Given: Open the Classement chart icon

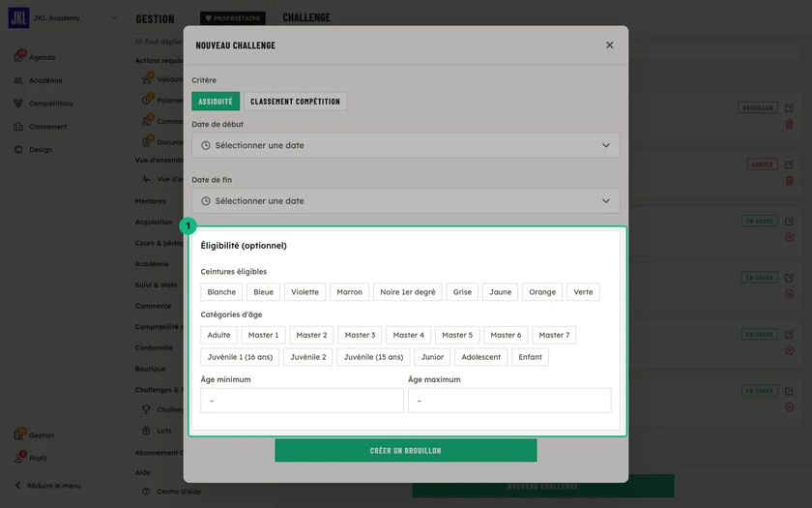Looking at the screenshot, I should click(x=18, y=127).
